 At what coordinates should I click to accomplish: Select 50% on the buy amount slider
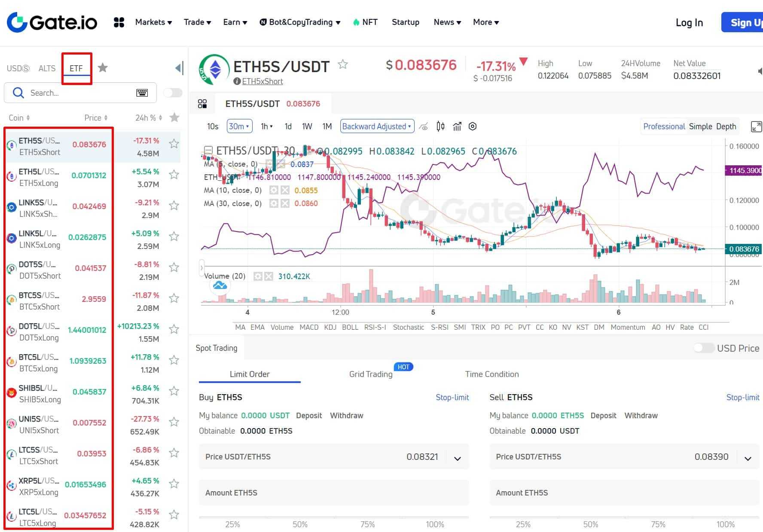pos(300,524)
